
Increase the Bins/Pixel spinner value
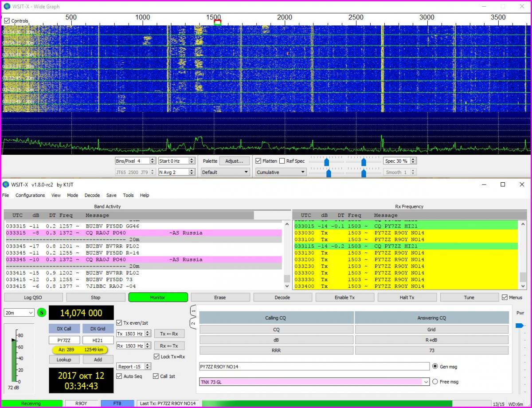tap(153, 159)
